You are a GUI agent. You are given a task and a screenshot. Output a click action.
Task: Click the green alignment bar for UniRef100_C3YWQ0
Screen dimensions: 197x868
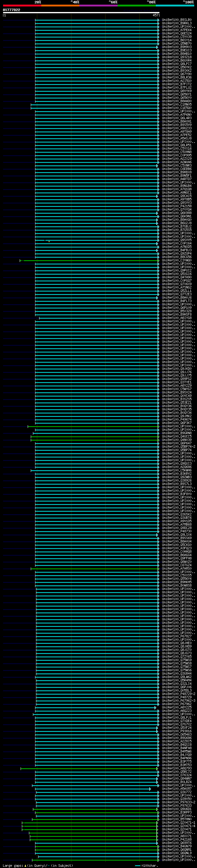click(89, 260)
